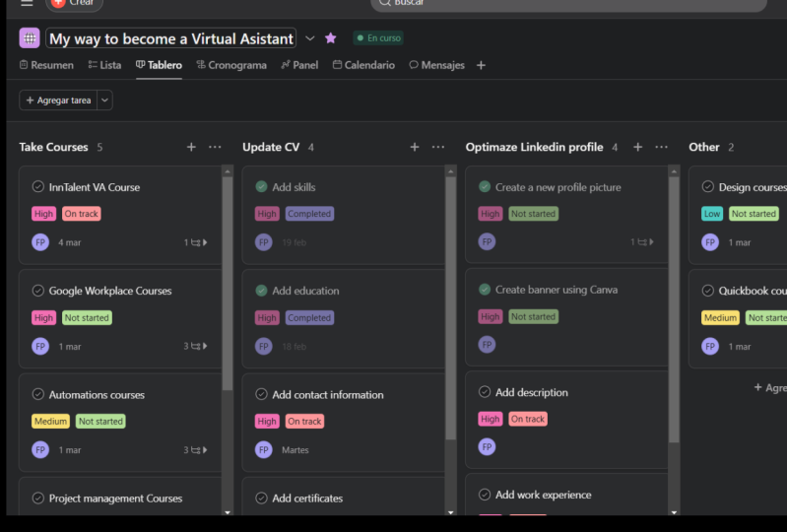This screenshot has height=532, width=787.
Task: Add task to Take Courses column
Action: [x=191, y=147]
